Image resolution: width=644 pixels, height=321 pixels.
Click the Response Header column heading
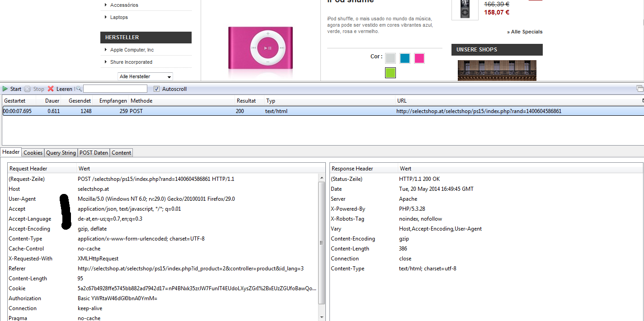point(364,169)
